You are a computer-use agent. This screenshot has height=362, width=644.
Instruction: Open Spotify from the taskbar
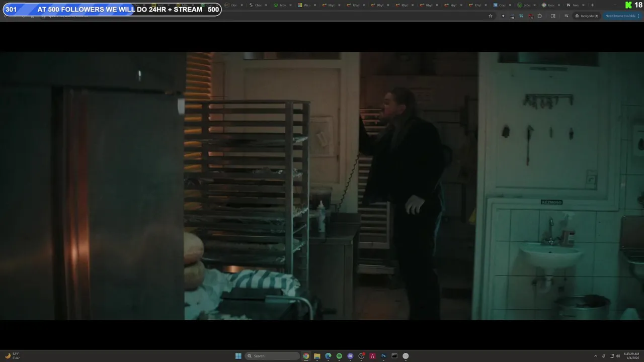pyautogui.click(x=339, y=356)
